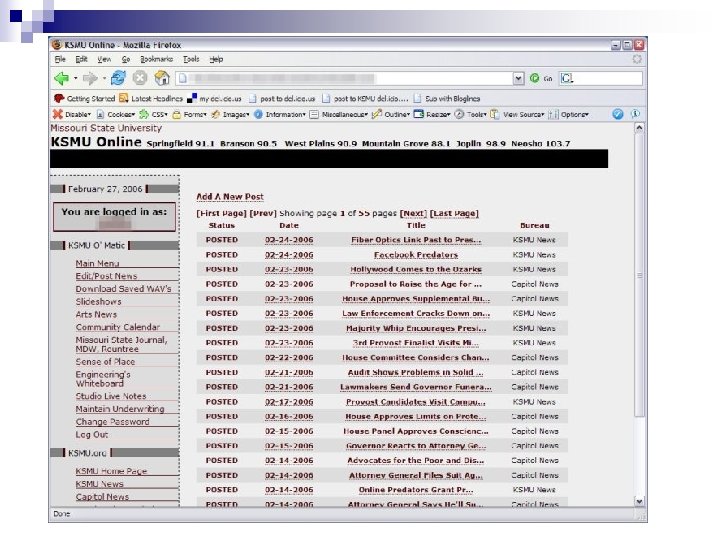
Task: Open the Information developer toolbar menu
Action: 280,114
